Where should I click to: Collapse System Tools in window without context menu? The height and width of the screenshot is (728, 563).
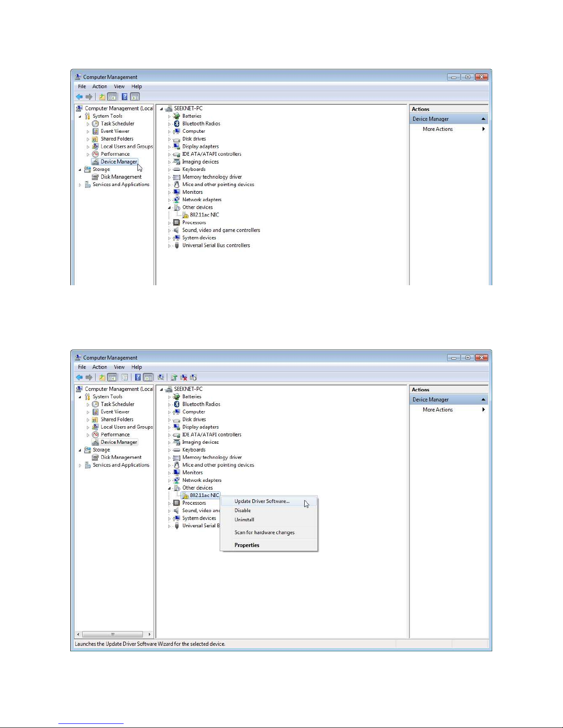80,116
